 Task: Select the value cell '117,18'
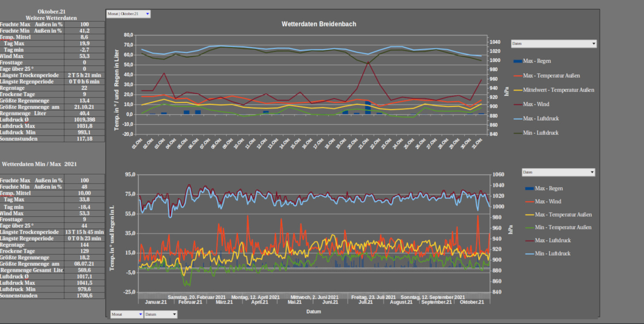(84, 139)
